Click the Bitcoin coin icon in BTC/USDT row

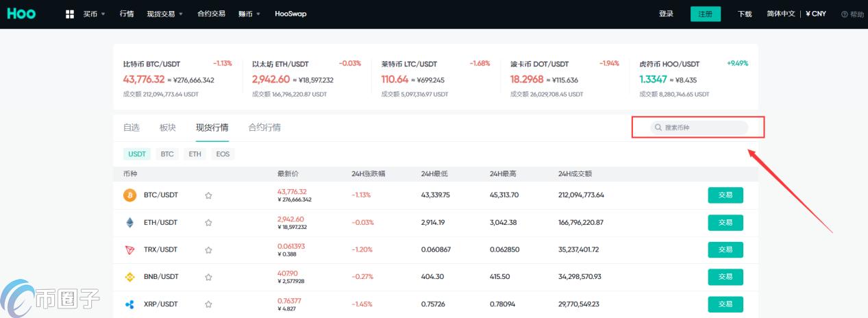(129, 195)
